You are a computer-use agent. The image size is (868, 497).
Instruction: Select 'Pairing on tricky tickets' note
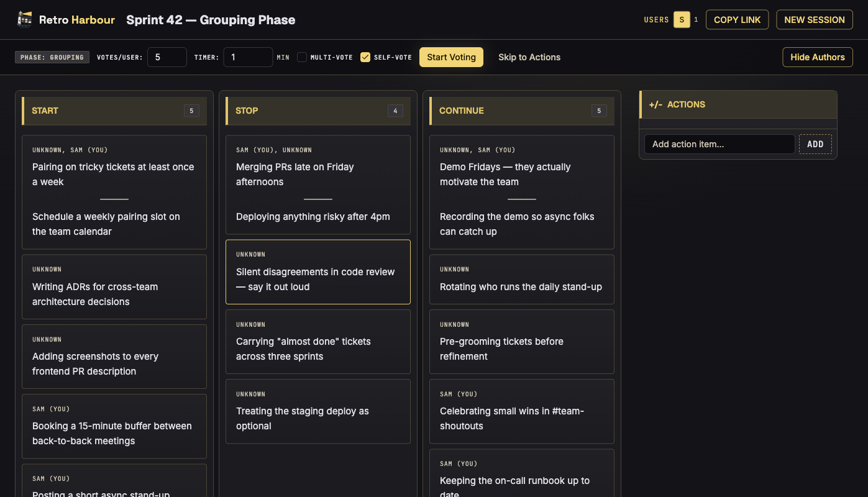pyautogui.click(x=113, y=175)
